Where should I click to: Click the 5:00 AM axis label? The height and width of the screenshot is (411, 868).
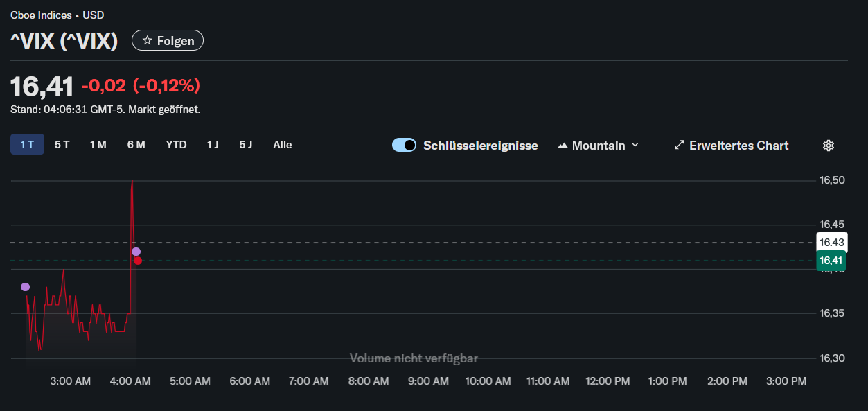tap(190, 381)
